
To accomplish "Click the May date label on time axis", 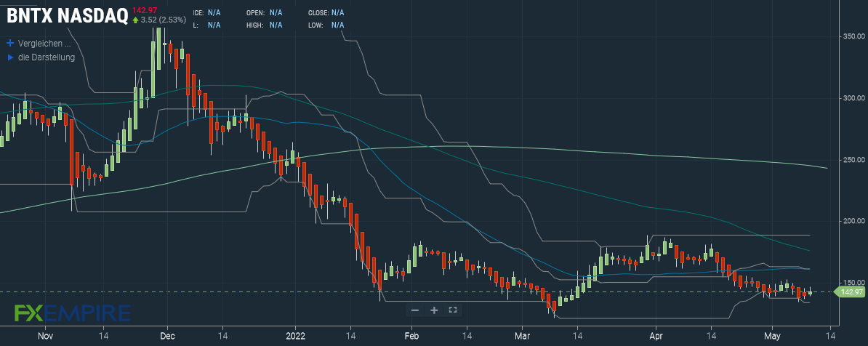I will tap(772, 336).
